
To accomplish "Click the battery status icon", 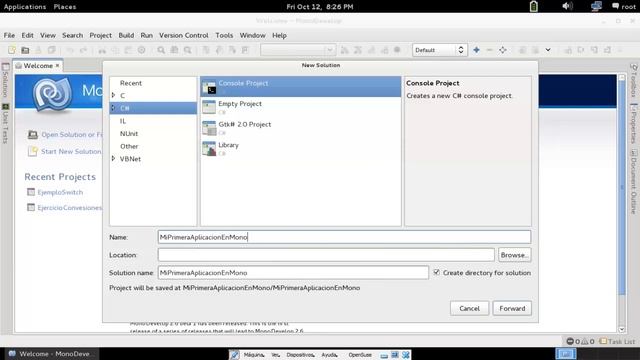I will click(533, 6).
